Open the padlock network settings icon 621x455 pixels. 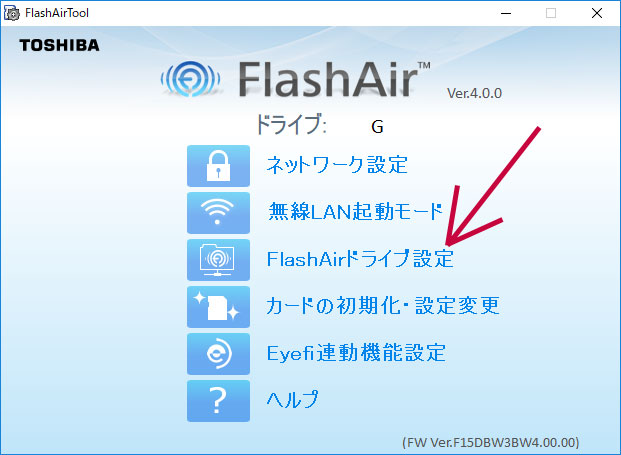coord(218,166)
